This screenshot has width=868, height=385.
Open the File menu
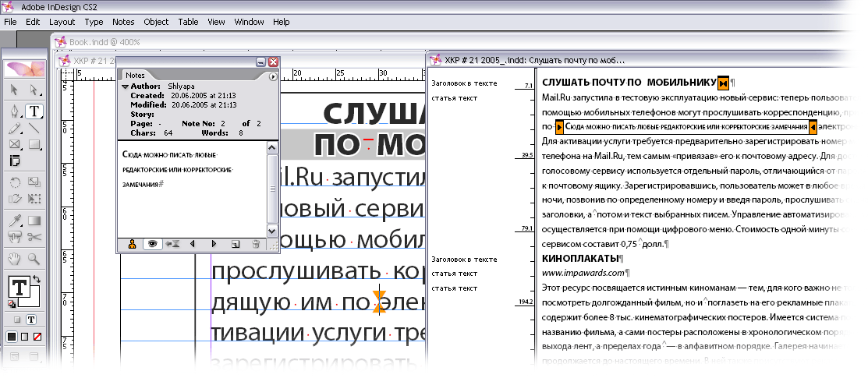10,22
